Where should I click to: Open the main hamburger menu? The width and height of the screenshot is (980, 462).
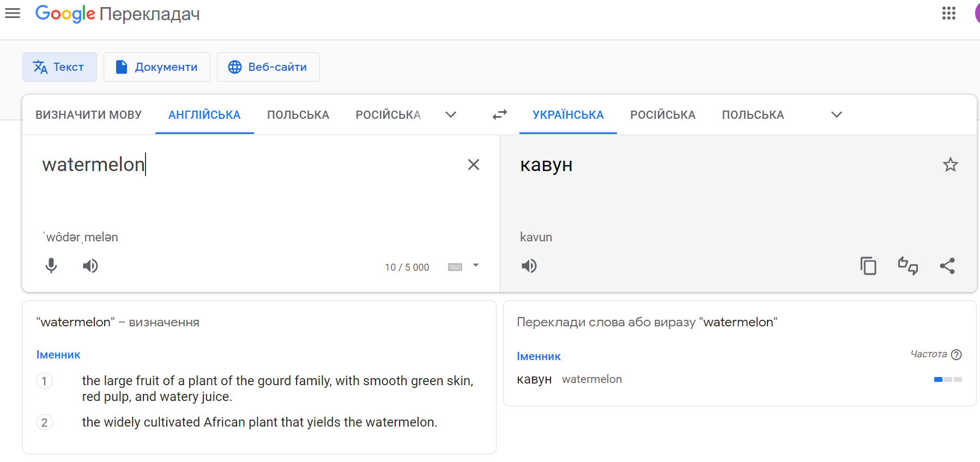pos(13,14)
